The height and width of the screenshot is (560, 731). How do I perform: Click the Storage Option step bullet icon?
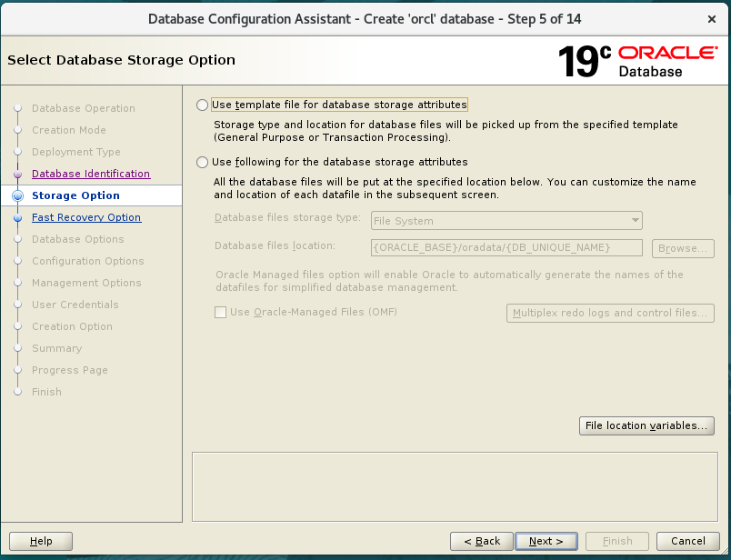click(17, 195)
